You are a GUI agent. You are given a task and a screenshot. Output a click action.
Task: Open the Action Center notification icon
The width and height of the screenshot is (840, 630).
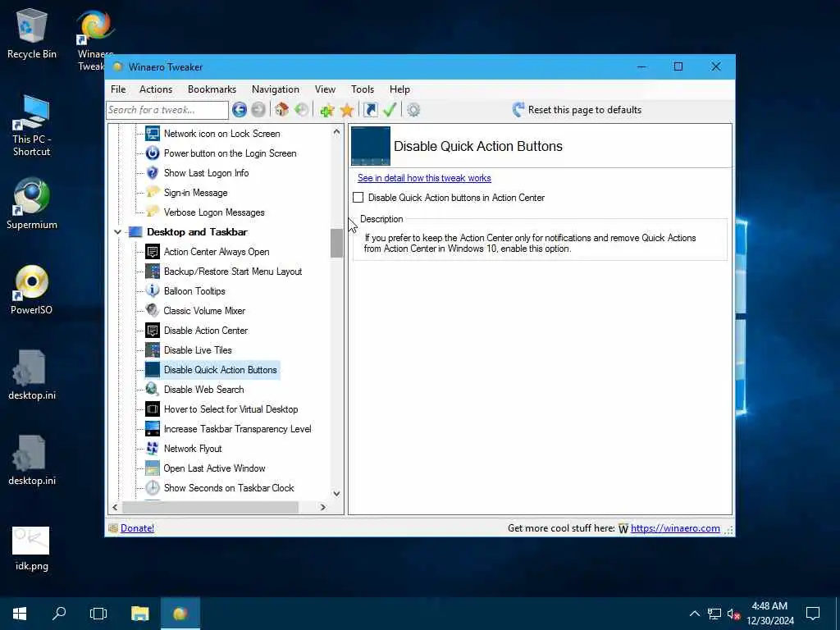813,614
